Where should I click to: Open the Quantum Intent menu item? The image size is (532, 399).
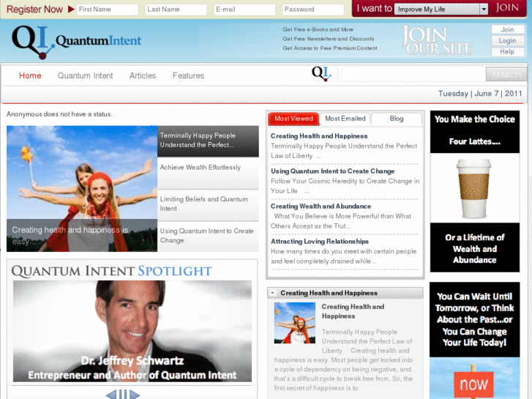pos(85,75)
